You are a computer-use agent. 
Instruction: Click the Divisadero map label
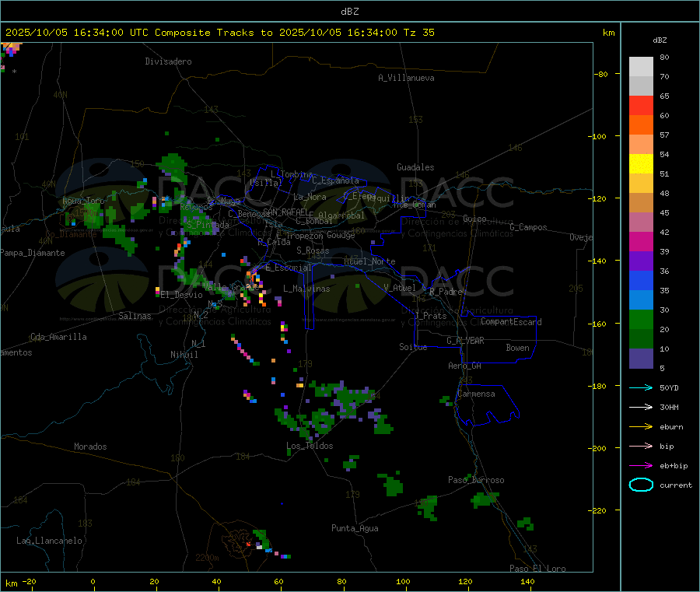pos(168,61)
